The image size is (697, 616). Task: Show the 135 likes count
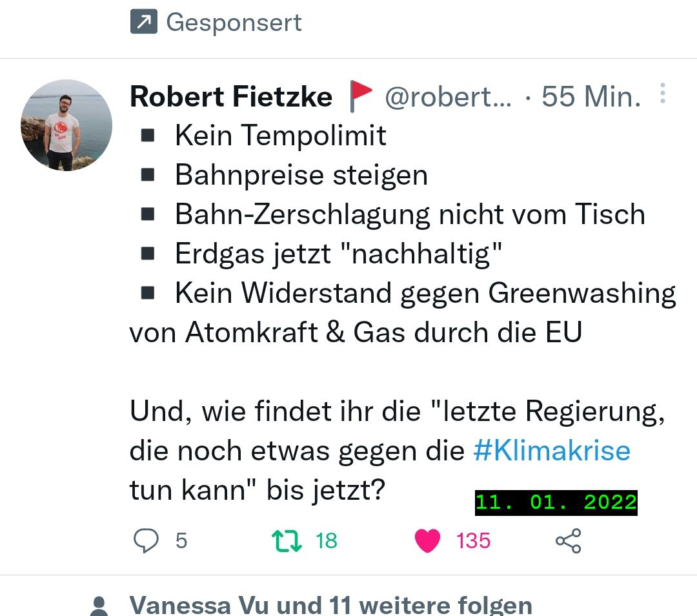(x=474, y=540)
